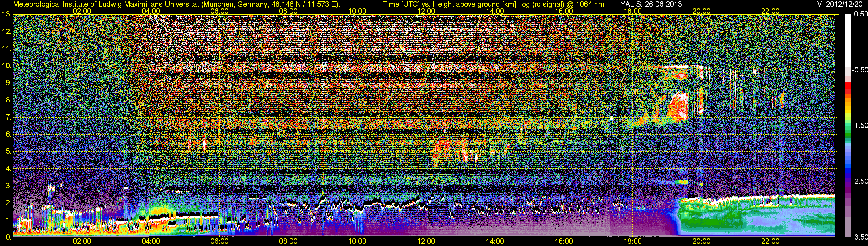Click the height axis label 13
868x246 pixels.
(6, 14)
